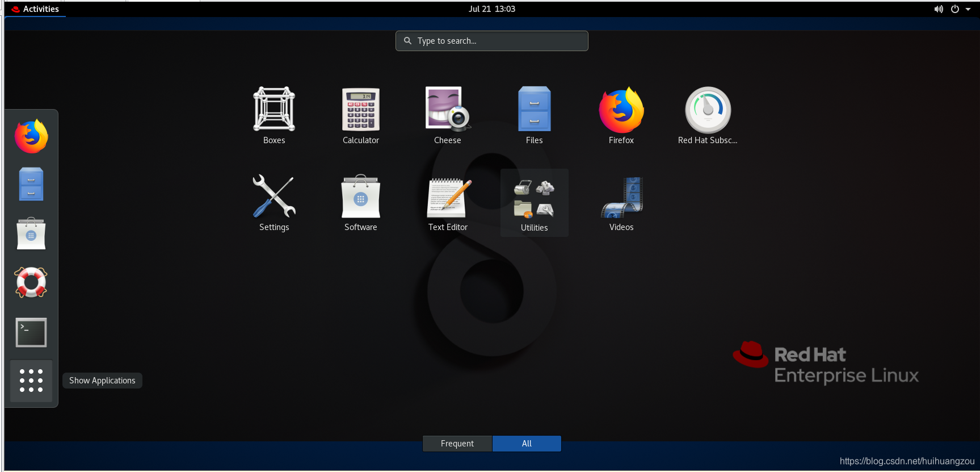Launch the Videos application
Viewport: 980px width, 472px height.
click(621, 203)
